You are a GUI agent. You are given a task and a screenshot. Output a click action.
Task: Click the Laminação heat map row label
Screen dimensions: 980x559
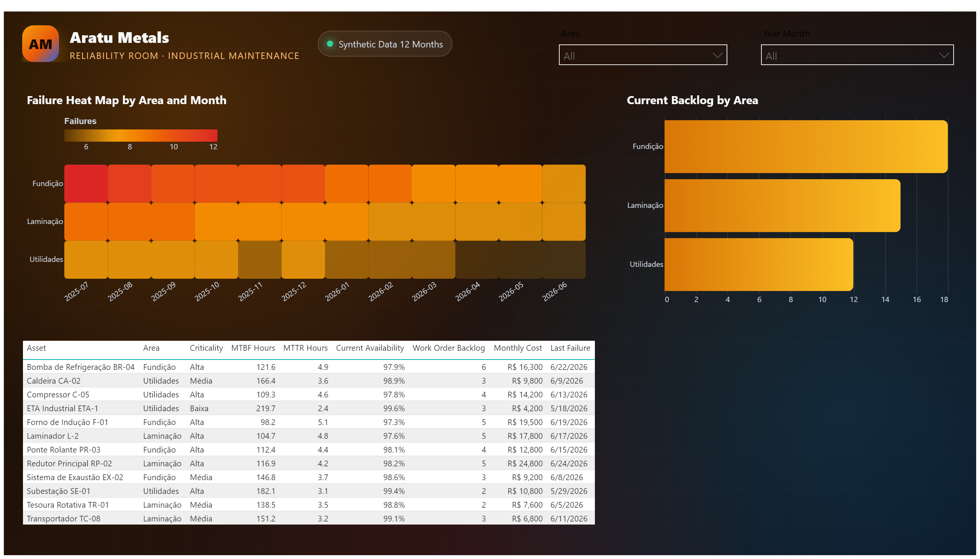pos(45,222)
